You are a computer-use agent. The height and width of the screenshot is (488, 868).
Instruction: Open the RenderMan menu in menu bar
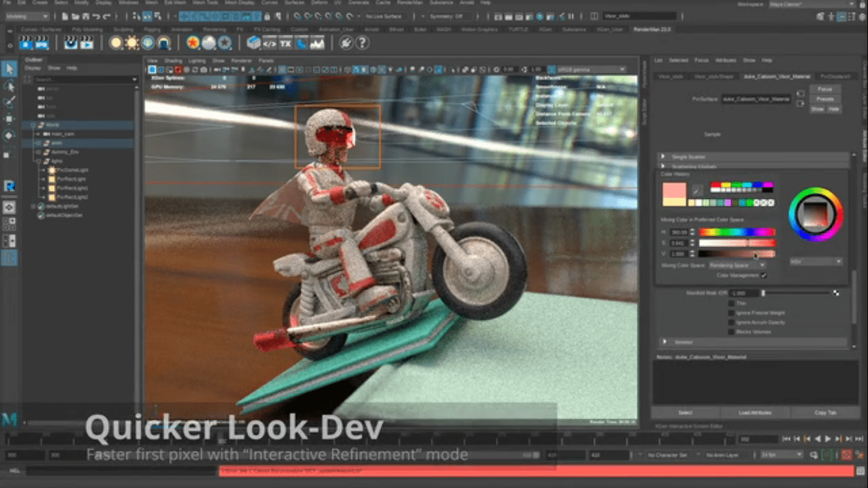pos(409,3)
